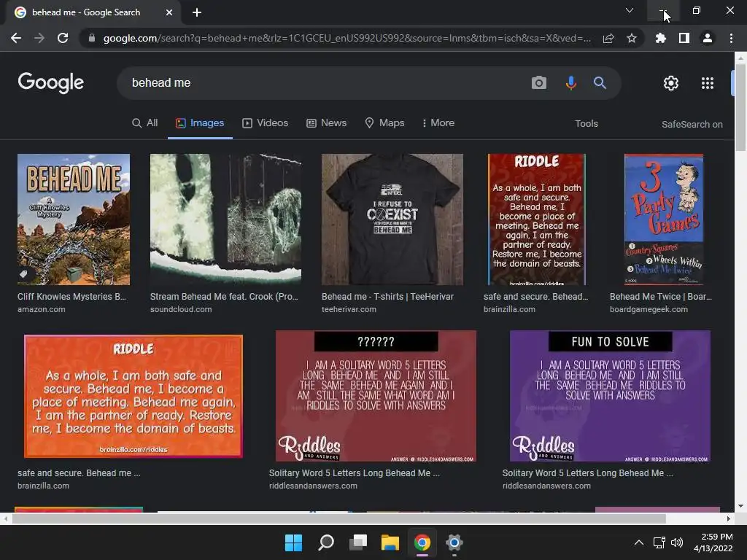This screenshot has width=747, height=560.
Task: Open the clock showing 2:59 PM
Action: [x=713, y=542]
